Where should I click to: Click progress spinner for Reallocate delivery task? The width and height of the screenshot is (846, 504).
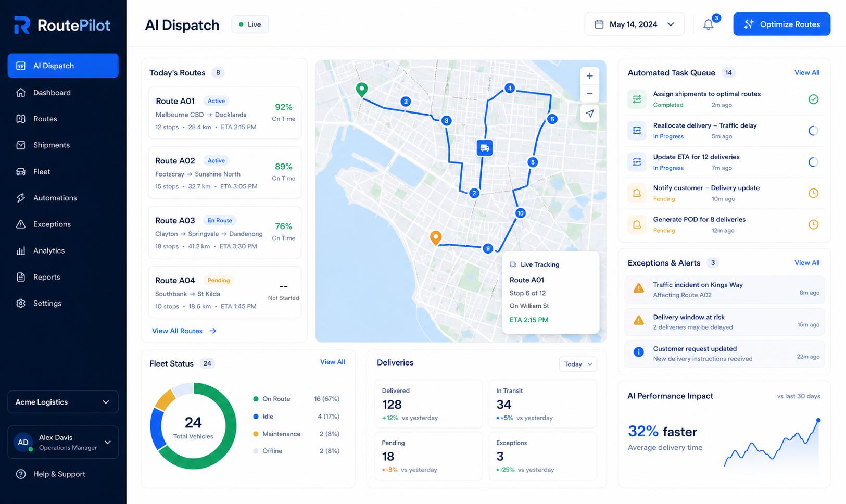(813, 131)
